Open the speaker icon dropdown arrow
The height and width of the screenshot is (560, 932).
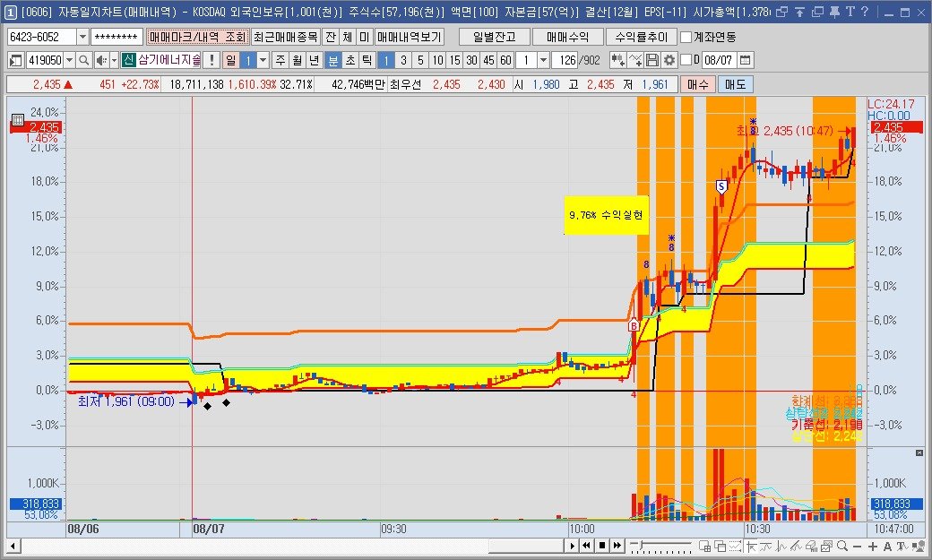113,60
